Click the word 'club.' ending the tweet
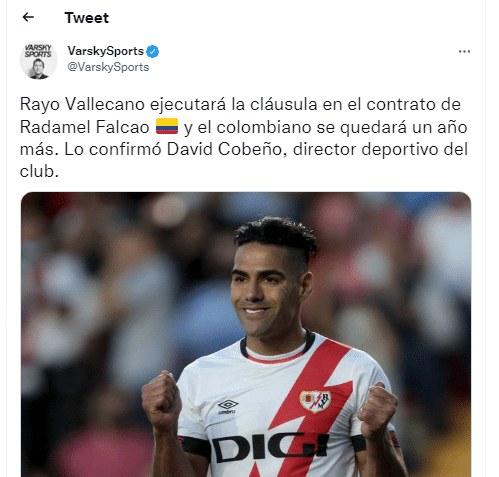 [39, 172]
